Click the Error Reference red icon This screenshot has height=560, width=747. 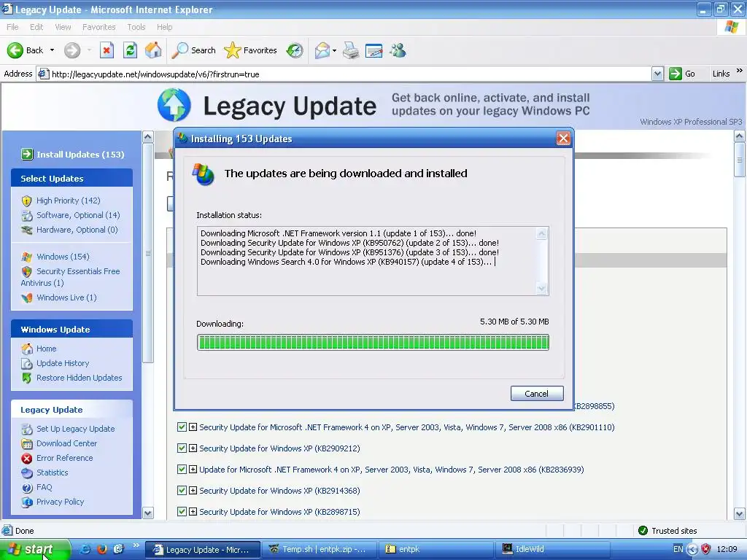coord(27,458)
